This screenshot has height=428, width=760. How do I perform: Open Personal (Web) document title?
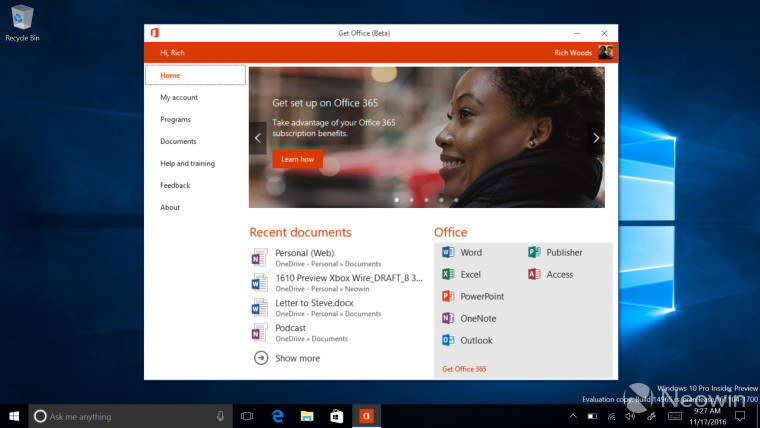304,253
